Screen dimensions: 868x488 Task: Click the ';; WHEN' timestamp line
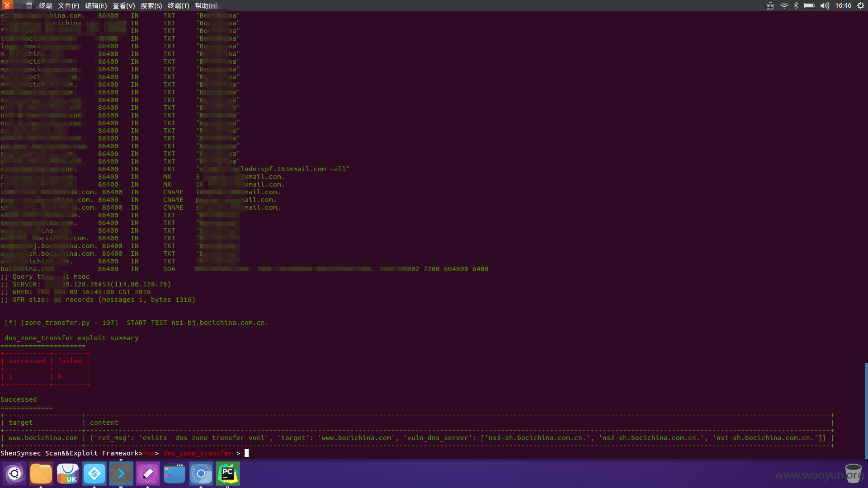pyautogui.click(x=75, y=291)
